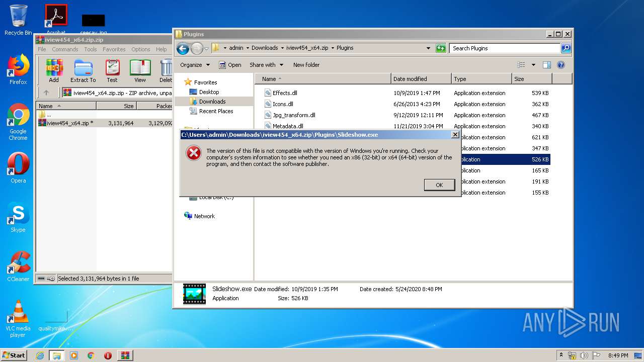
Task: Sort WinRAR list by Size column
Action: pyautogui.click(x=116, y=106)
